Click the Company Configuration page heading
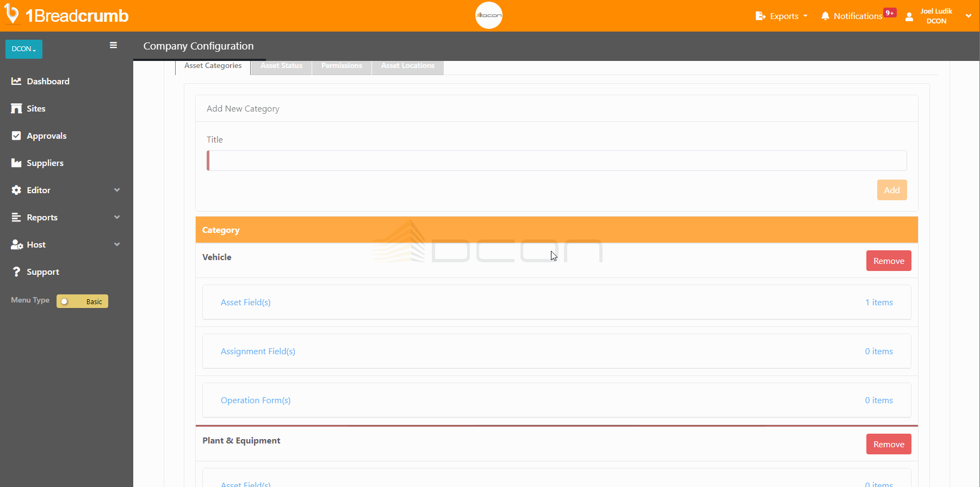980x487 pixels. point(199,46)
